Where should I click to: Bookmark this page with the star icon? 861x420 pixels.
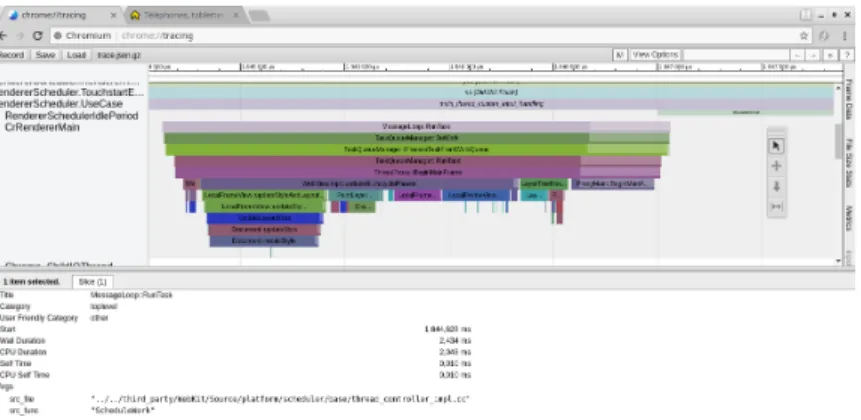click(x=804, y=36)
